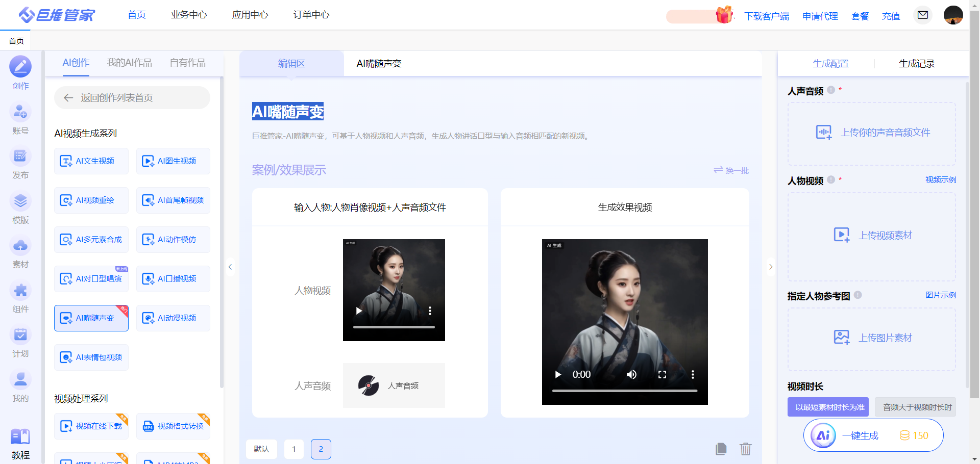
Task: Select AI表情包视频 tool
Action: tap(91, 357)
